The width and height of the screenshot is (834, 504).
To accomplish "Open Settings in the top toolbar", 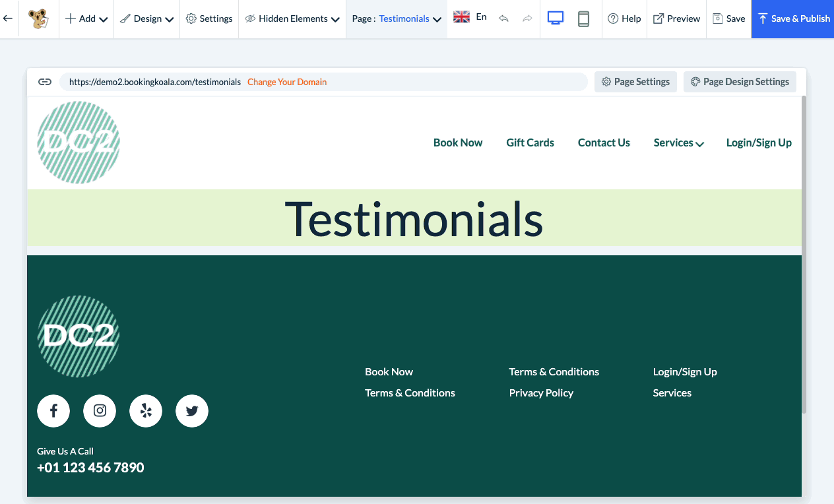I will point(209,18).
